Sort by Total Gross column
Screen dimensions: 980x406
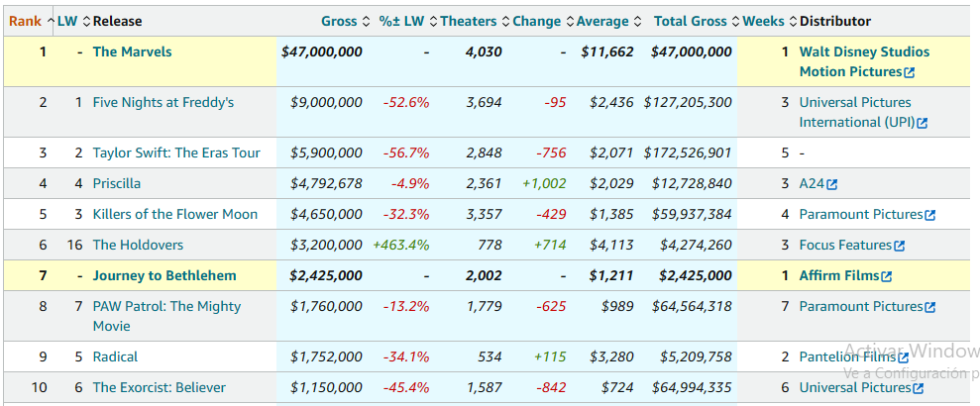[693, 21]
